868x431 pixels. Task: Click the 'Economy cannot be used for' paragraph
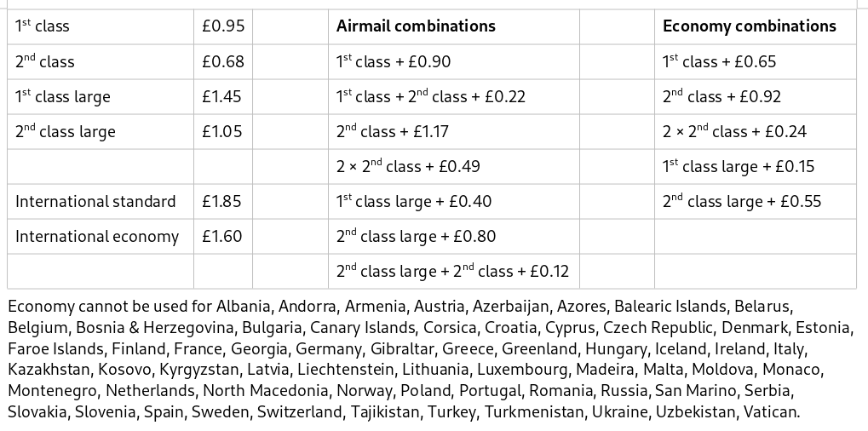(431, 359)
